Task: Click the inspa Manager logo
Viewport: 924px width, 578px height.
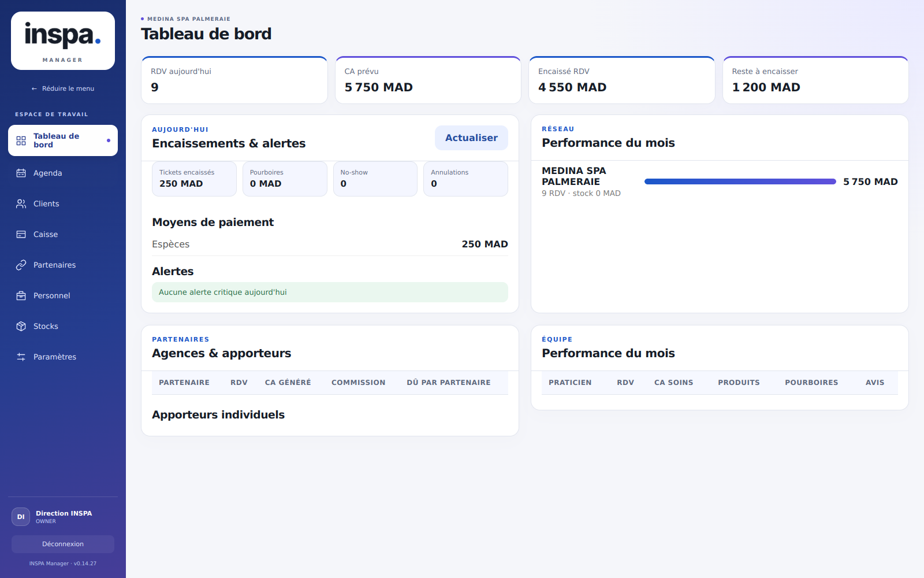Action: point(63,40)
